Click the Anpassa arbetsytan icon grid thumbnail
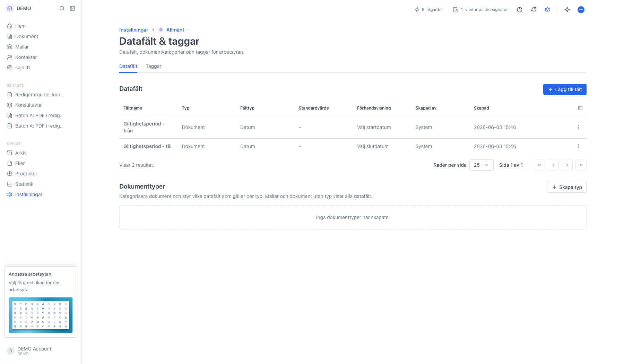The height and width of the screenshot is (364, 624). [41, 315]
